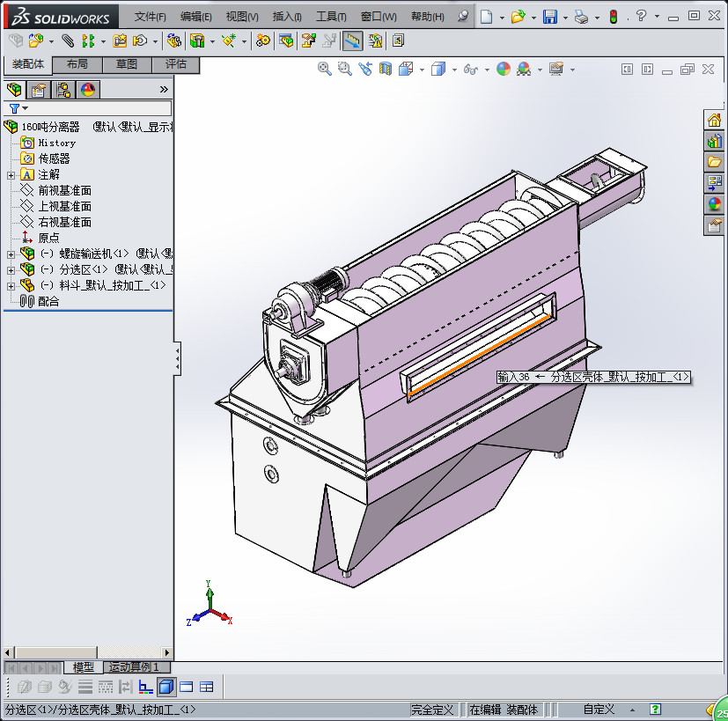The height and width of the screenshot is (721, 728).
Task: Open the 视图(V) menu
Action: (x=242, y=17)
